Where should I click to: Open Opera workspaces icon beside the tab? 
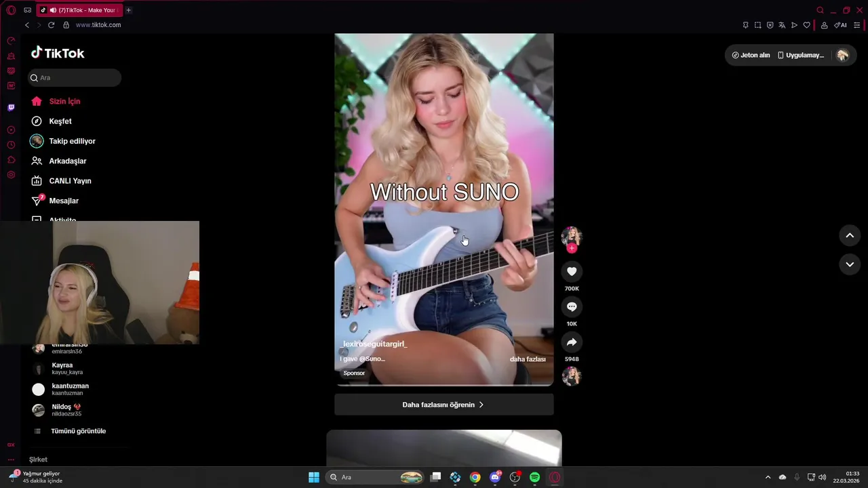pos(27,10)
